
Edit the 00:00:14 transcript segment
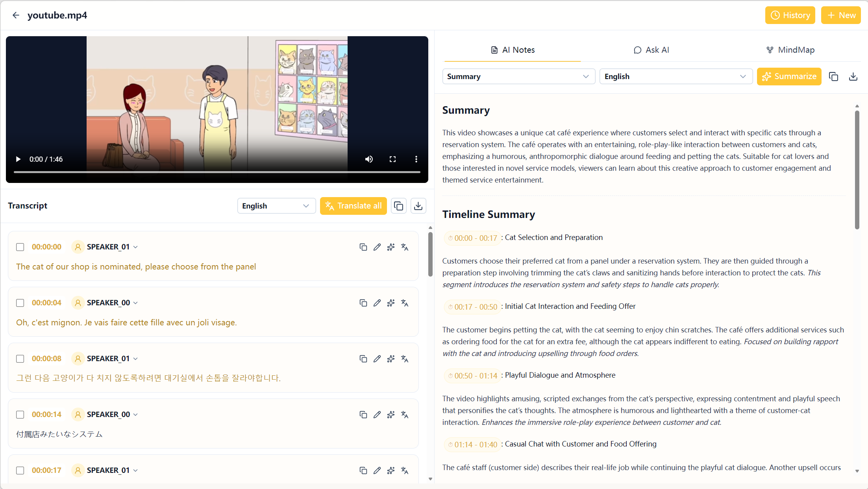(x=377, y=415)
